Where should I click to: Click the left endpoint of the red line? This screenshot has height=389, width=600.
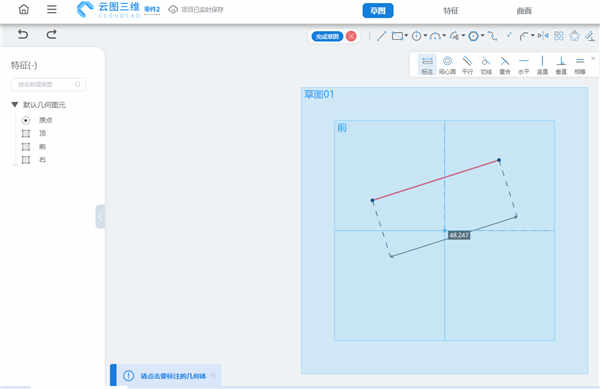372,200
